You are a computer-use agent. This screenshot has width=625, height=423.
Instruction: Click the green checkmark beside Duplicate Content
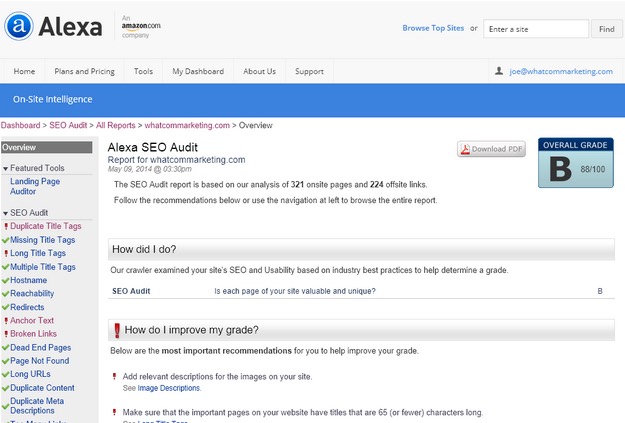tap(6, 388)
